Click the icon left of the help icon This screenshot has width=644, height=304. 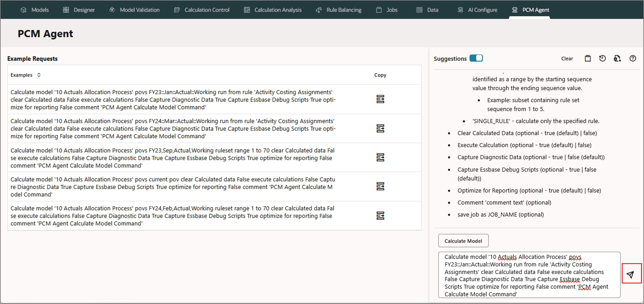617,58
